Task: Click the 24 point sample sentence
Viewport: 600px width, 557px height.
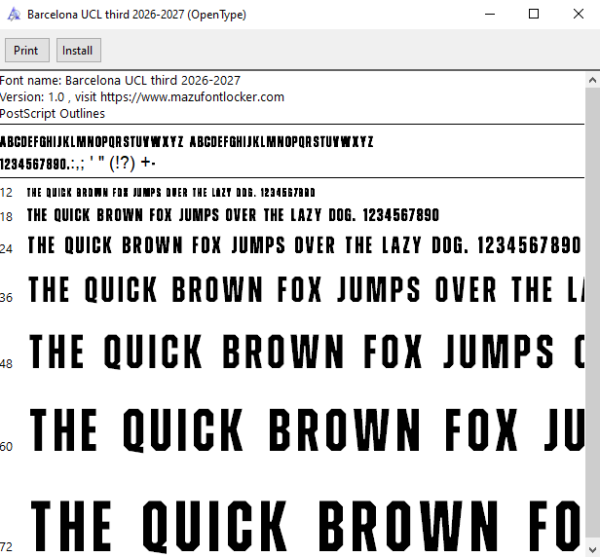Action: pos(305,245)
